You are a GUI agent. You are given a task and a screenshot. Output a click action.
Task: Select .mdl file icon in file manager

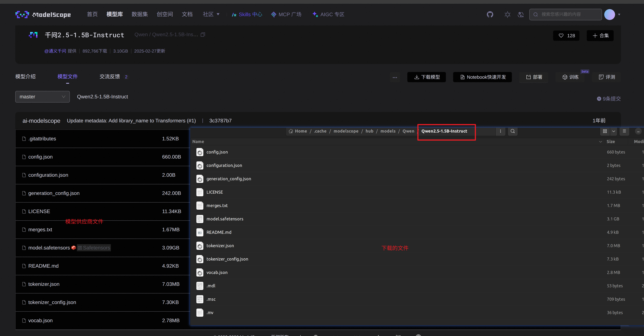[x=200, y=286]
